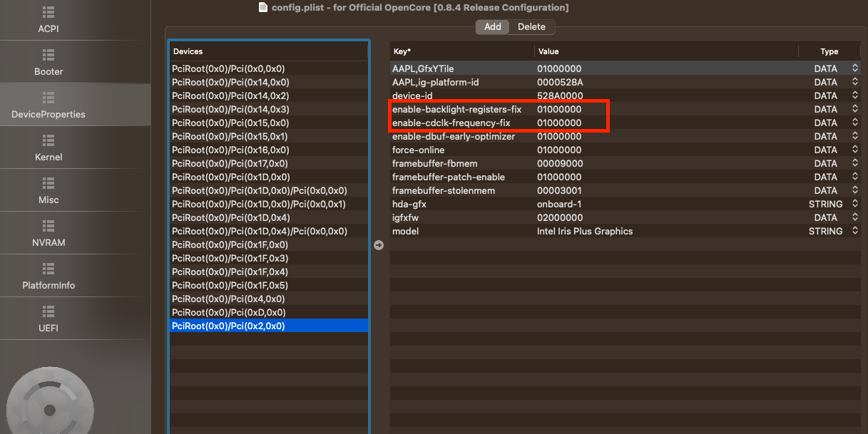Select PciRoot(0x0)/Pci(0x1F,0x3) device

(230, 258)
